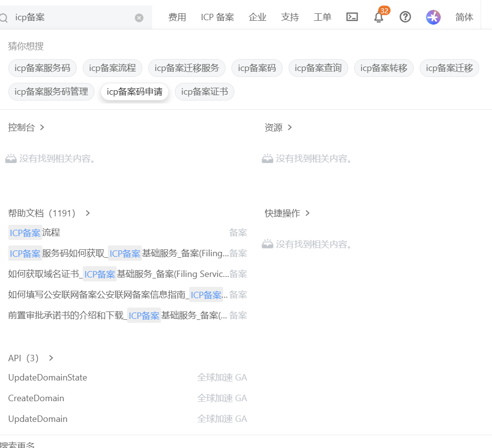
Task: Select the icp备案码申请 suggestion chip
Action: coord(134,92)
